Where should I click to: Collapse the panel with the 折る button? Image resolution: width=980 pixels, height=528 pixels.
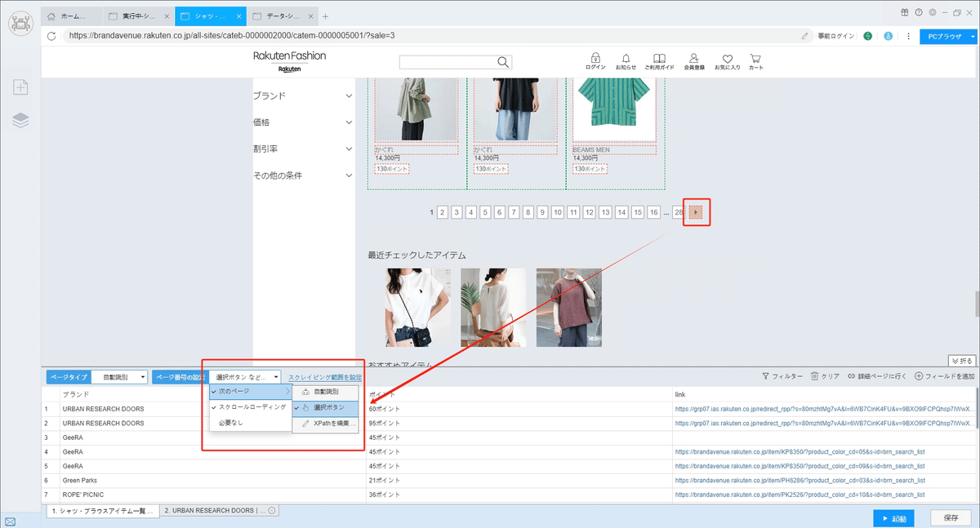coord(961,360)
